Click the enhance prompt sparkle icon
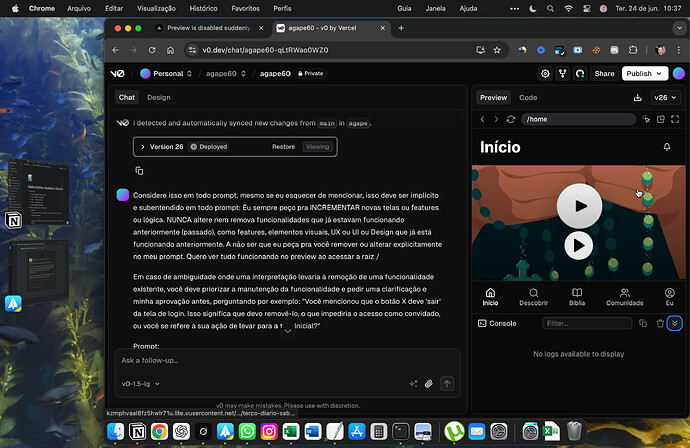The height and width of the screenshot is (448, 690). tap(413, 384)
